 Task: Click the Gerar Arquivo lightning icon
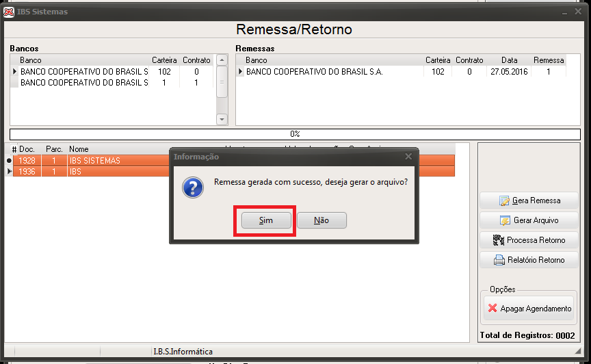(x=505, y=221)
